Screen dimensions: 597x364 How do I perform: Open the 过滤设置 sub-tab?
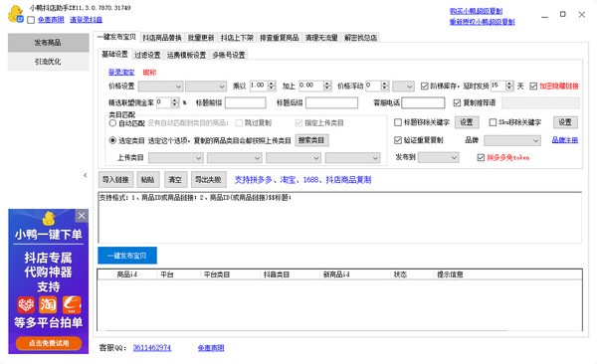point(147,55)
